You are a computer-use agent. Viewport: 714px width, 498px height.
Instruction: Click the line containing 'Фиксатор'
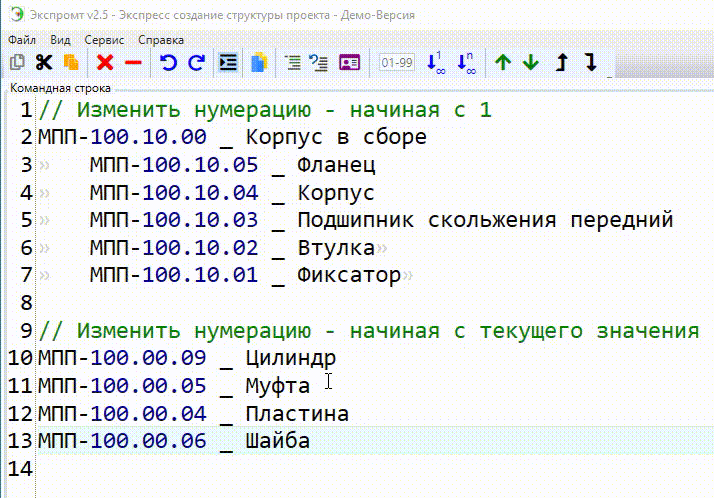pos(245,275)
